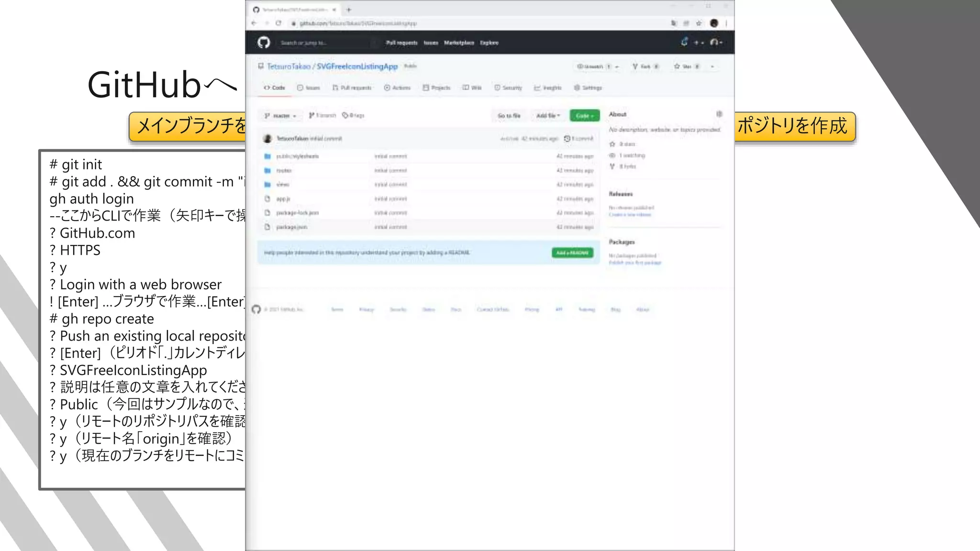
Task: Click the Go to file button
Action: coord(509,116)
